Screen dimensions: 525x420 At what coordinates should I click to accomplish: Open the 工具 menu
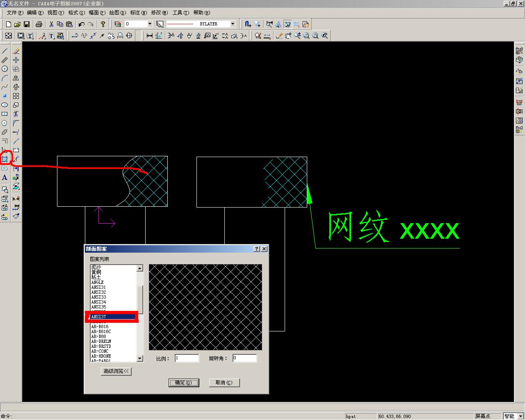click(x=180, y=13)
